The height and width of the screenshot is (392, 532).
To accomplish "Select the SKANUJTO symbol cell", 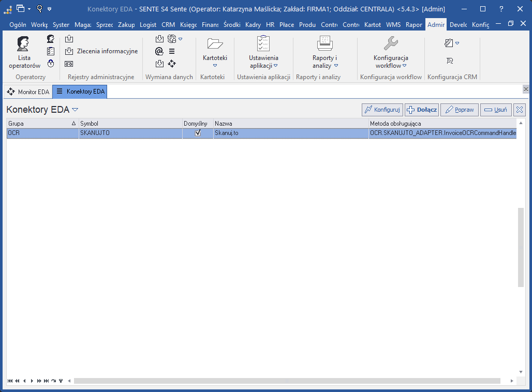I will 130,133.
